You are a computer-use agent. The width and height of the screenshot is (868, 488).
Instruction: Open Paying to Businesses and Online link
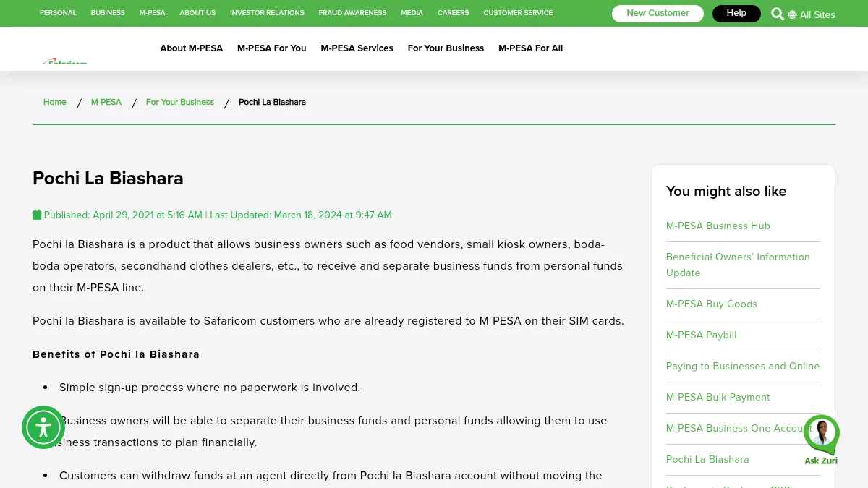pos(743,366)
